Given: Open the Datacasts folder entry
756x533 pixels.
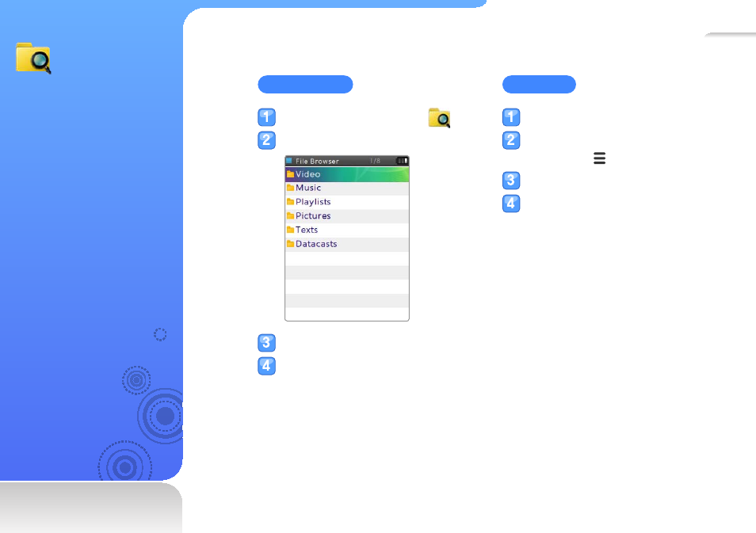Looking at the screenshot, I should [x=347, y=244].
